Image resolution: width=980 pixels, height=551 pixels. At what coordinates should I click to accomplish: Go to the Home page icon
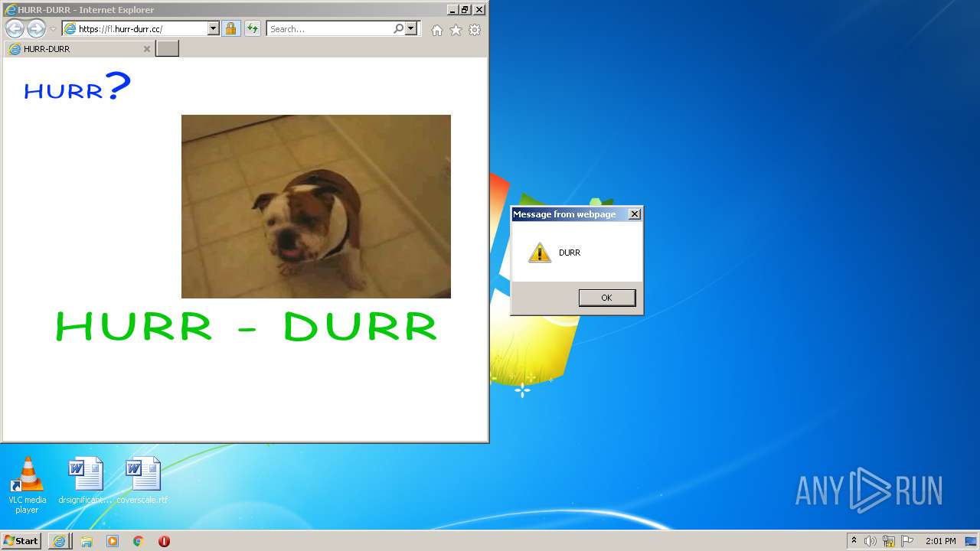click(x=436, y=30)
